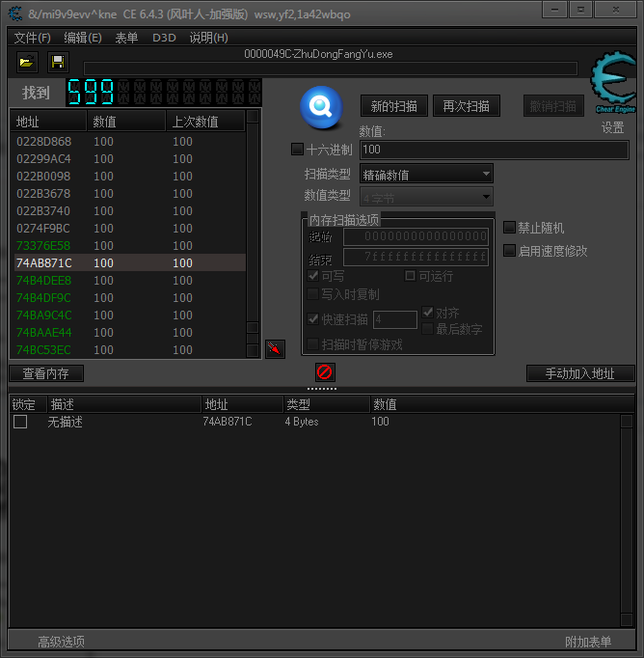Click red arrow add-address icon
Image resolution: width=644 pixels, height=658 pixels.
tap(275, 348)
